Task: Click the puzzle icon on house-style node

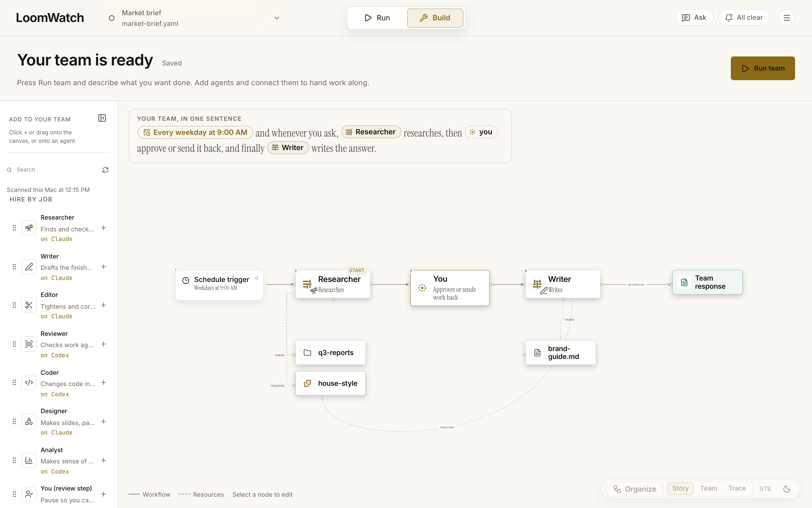Action: click(x=307, y=383)
